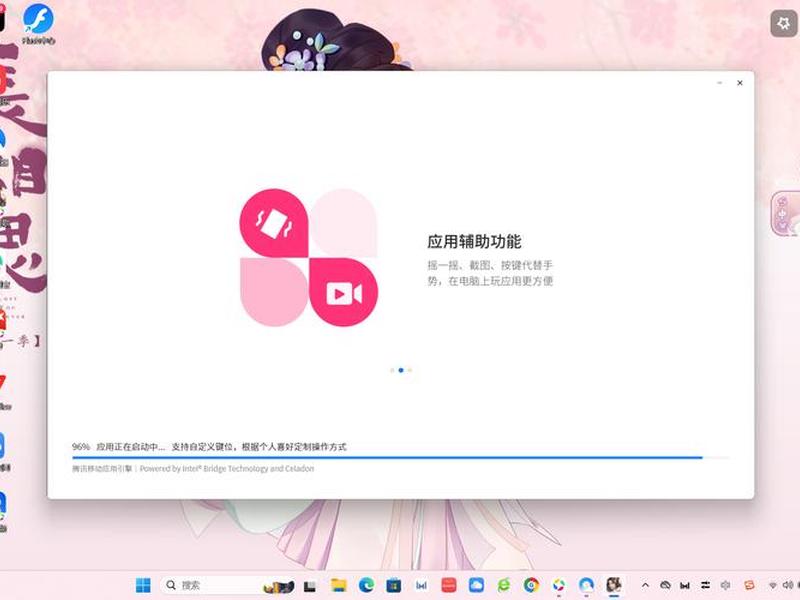
Task: Launch Google Chrome from the taskbar
Action: [x=531, y=585]
